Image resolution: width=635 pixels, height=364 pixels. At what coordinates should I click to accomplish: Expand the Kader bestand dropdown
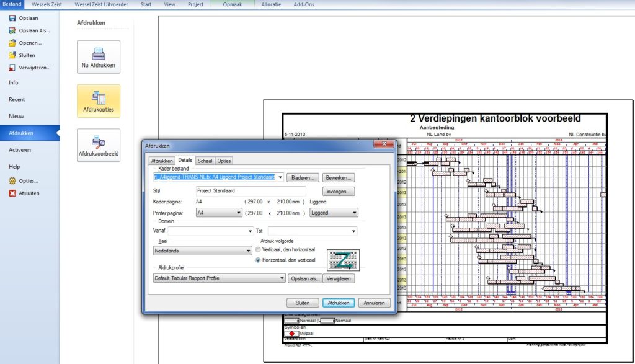(x=280, y=177)
